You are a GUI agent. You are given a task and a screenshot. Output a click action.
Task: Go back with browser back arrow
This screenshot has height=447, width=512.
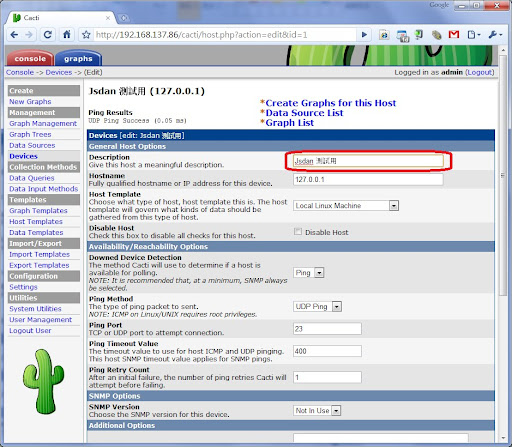(x=14, y=35)
